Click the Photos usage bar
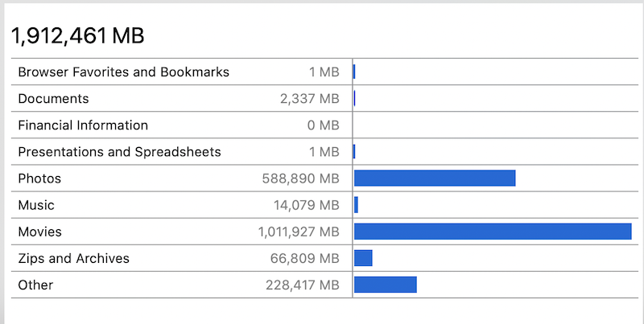Image resolution: width=644 pixels, height=324 pixels. click(x=435, y=178)
